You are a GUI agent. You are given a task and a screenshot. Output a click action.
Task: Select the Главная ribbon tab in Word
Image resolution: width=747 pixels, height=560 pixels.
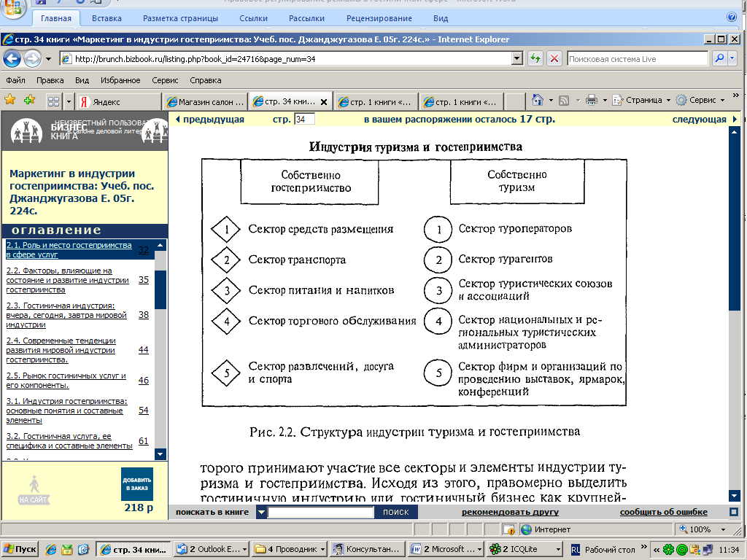(56, 18)
